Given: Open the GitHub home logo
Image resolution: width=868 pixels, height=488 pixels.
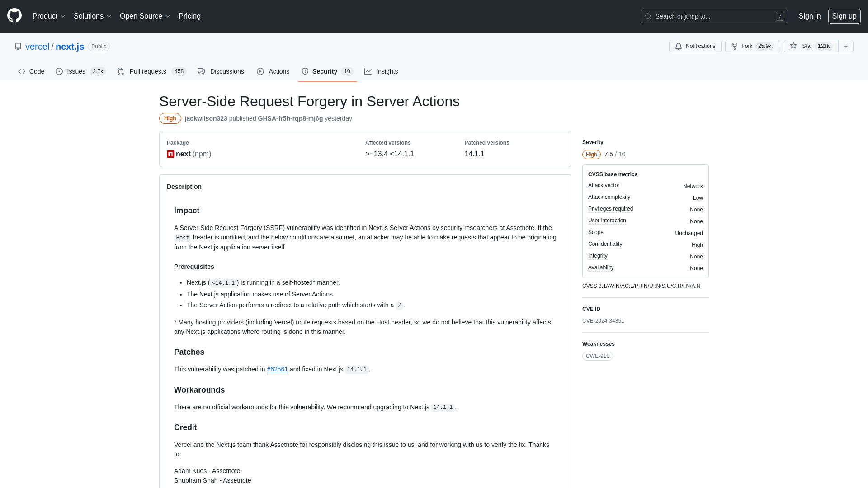Looking at the screenshot, I should click(x=14, y=16).
